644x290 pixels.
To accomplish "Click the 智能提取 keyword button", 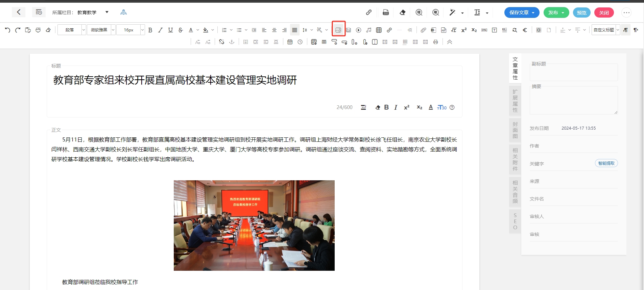I will click(606, 163).
